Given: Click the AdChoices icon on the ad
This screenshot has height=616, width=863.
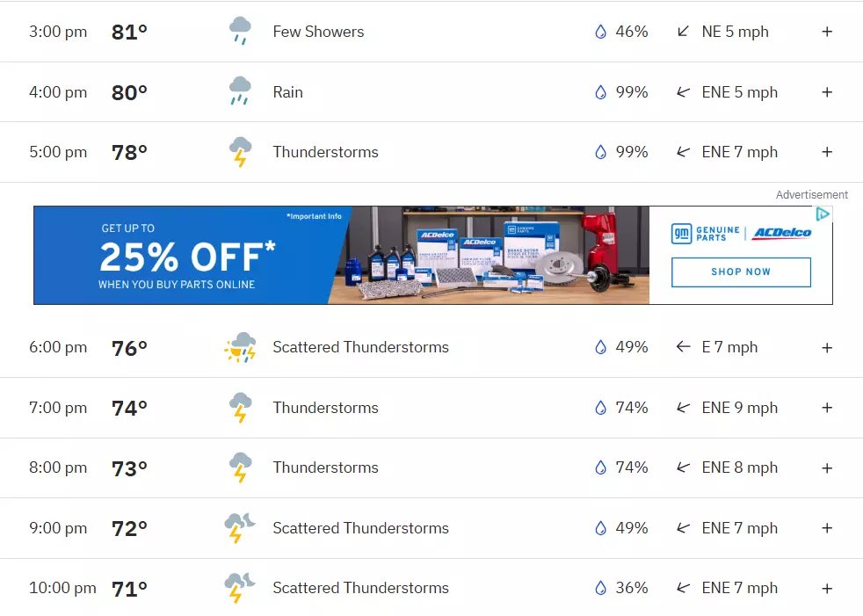Looking at the screenshot, I should (x=823, y=214).
